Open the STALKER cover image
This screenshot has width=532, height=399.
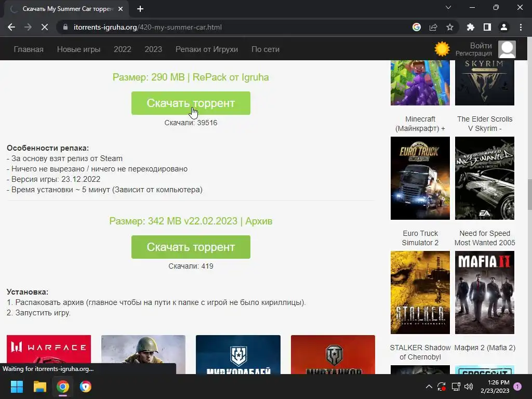(420, 292)
